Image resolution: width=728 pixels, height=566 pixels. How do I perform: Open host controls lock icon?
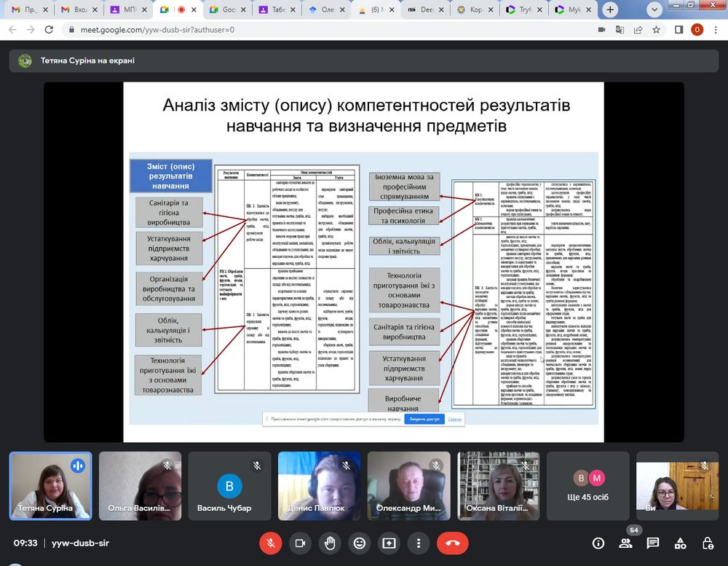[x=708, y=543]
